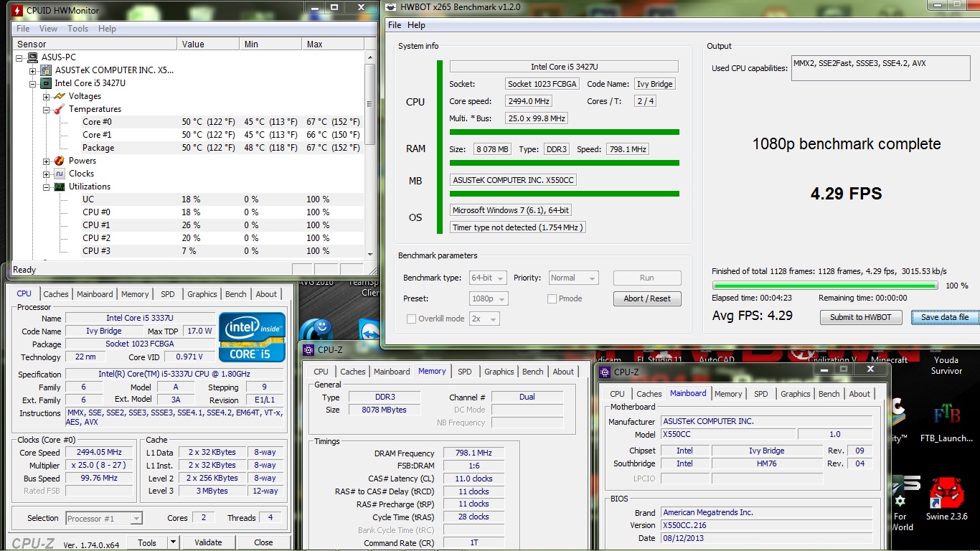The image size is (980, 551).
Task: Collapse the ASUS-PC tree node
Action: click(x=19, y=57)
